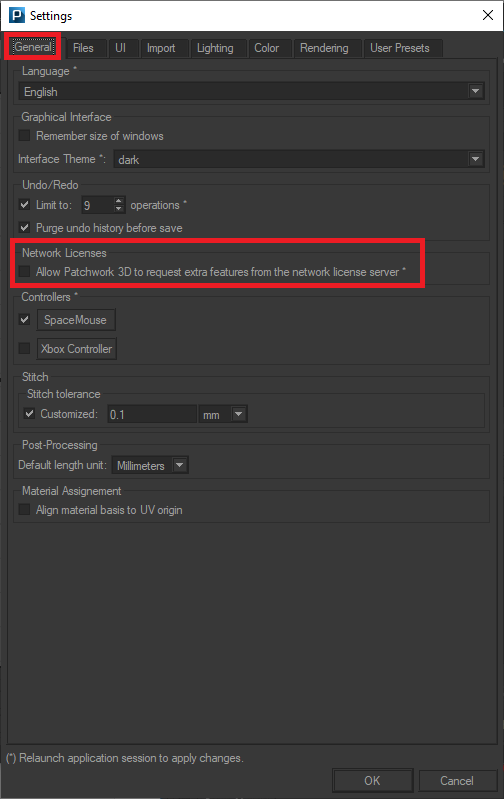Click the Patchwork 3D title bar icon

click(x=17, y=15)
